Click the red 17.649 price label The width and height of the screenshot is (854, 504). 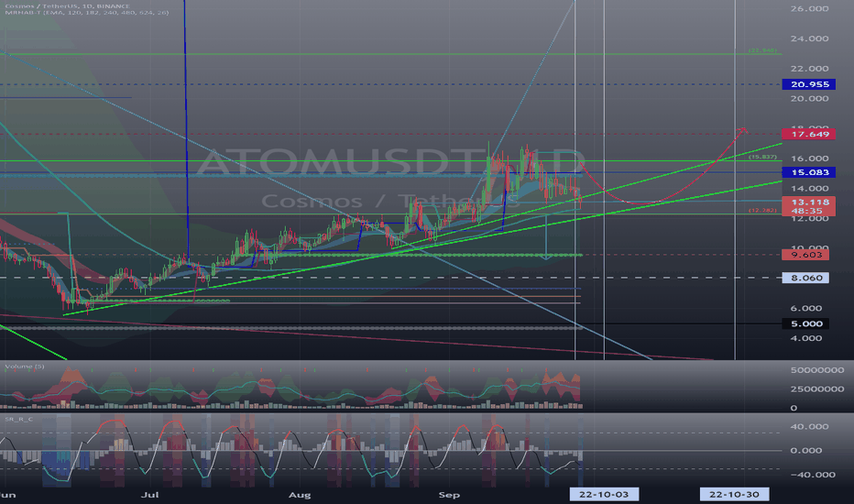pyautogui.click(x=809, y=134)
